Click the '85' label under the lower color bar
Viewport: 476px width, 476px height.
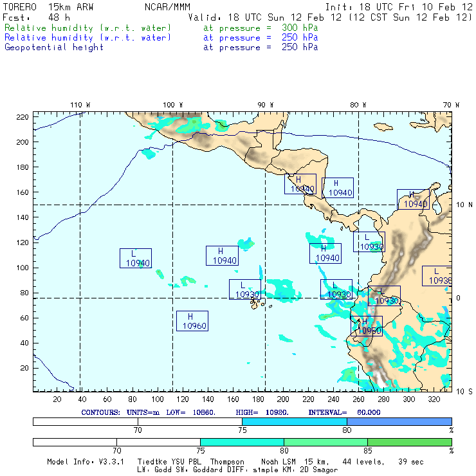[x=368, y=451]
